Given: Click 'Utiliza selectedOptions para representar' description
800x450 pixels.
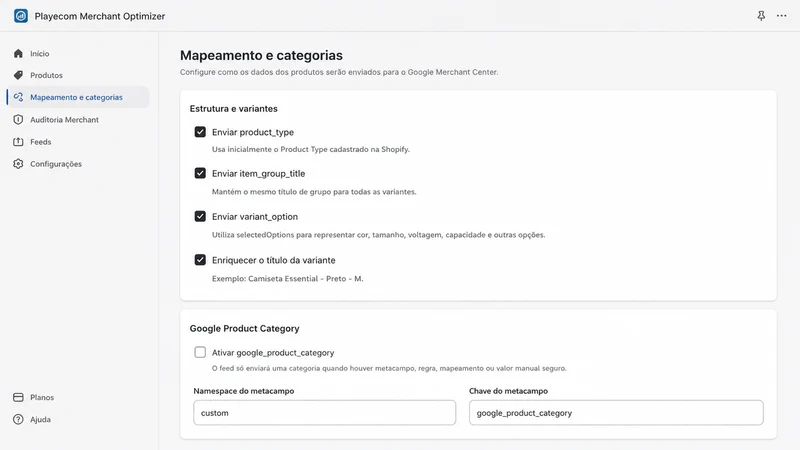Looking at the screenshot, I should pyautogui.click(x=379, y=235).
